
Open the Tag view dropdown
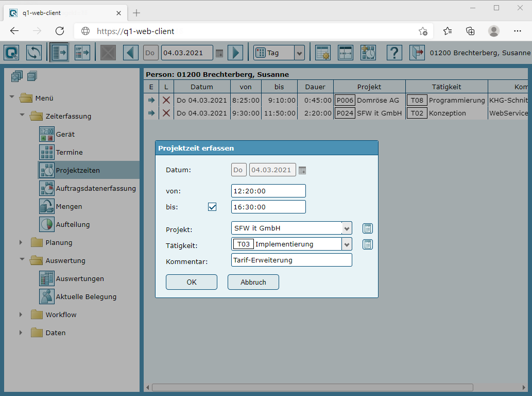[299, 53]
